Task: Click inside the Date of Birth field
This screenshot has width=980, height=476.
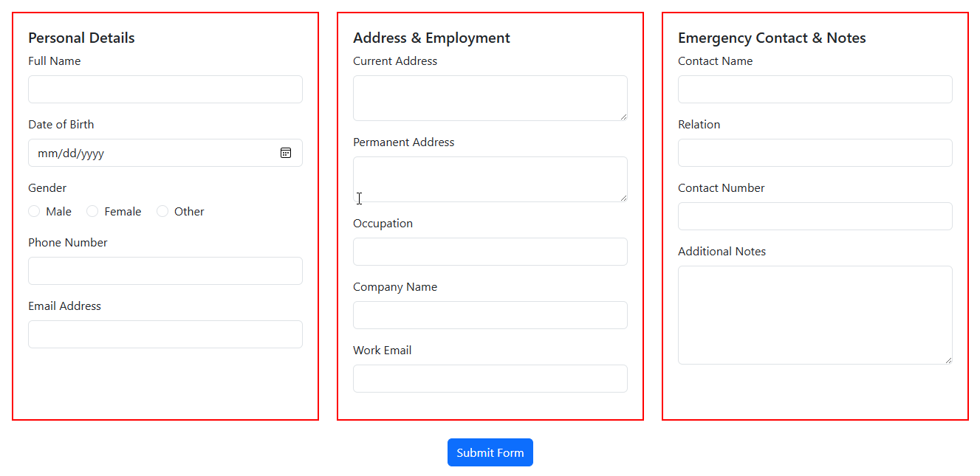Action: (165, 153)
